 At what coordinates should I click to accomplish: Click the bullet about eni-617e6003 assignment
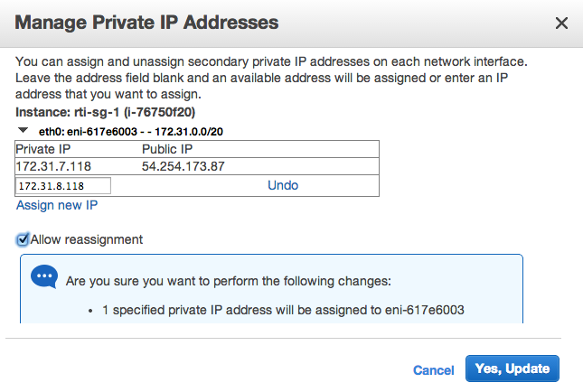tap(283, 310)
